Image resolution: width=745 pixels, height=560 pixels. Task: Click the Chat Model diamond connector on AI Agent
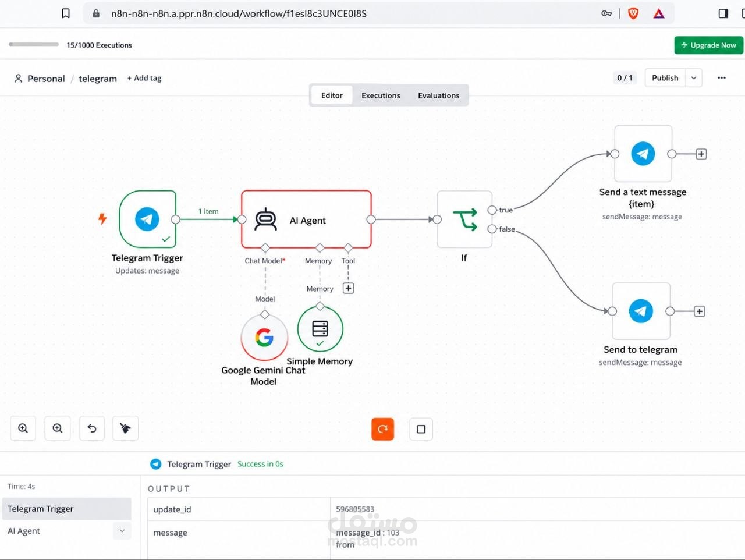click(265, 248)
